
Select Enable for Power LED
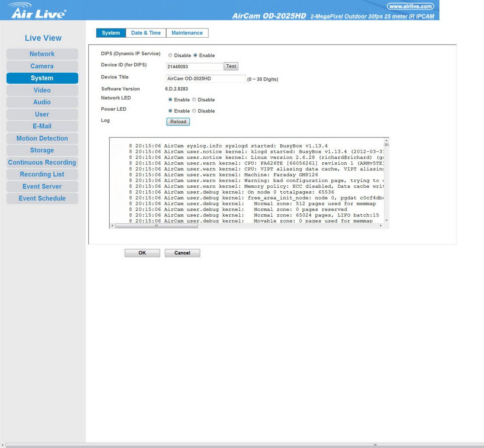click(170, 111)
